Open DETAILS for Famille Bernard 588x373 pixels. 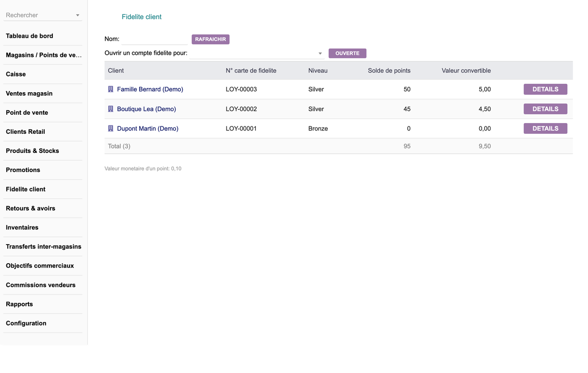point(545,89)
